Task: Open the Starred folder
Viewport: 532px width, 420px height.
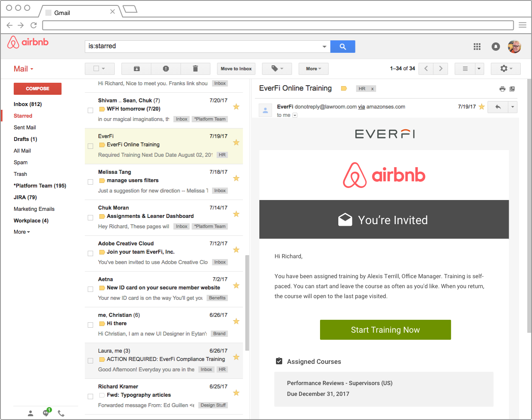Action: coord(23,116)
